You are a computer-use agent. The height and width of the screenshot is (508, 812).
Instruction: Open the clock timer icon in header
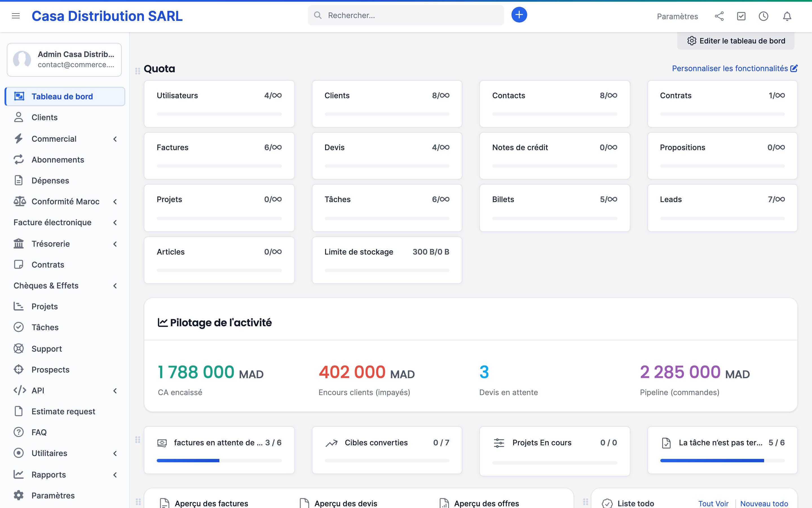pos(763,16)
